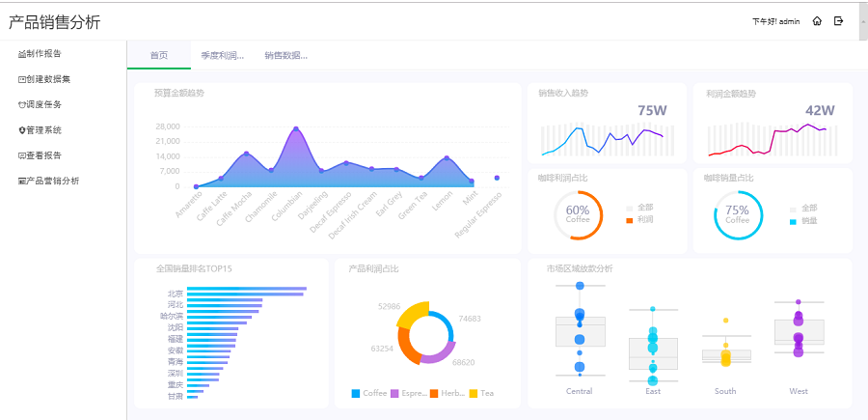The image size is (868, 420).
Task: Click the 创建数据集 sidebar icon
Action: coord(22,79)
